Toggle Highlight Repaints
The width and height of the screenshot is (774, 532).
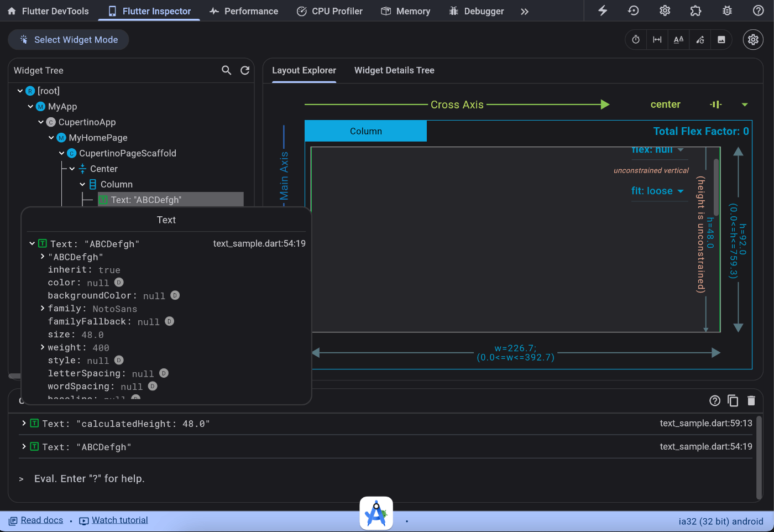coord(700,39)
